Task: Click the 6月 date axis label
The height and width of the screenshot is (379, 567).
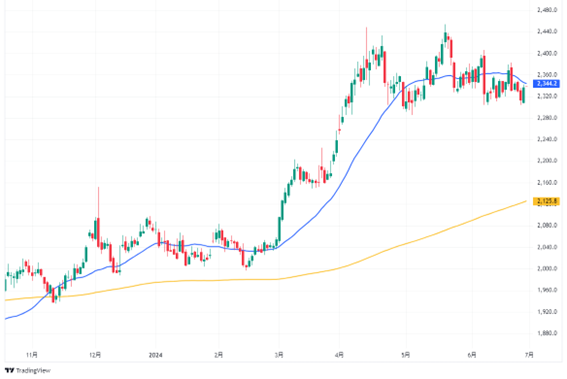Action: coord(472,355)
